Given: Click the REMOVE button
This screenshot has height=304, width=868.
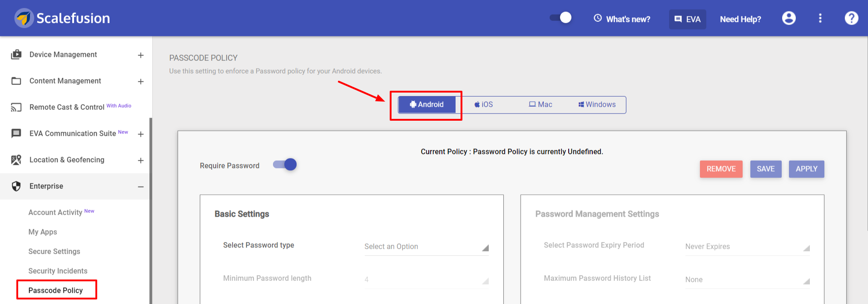Looking at the screenshot, I should pos(721,169).
